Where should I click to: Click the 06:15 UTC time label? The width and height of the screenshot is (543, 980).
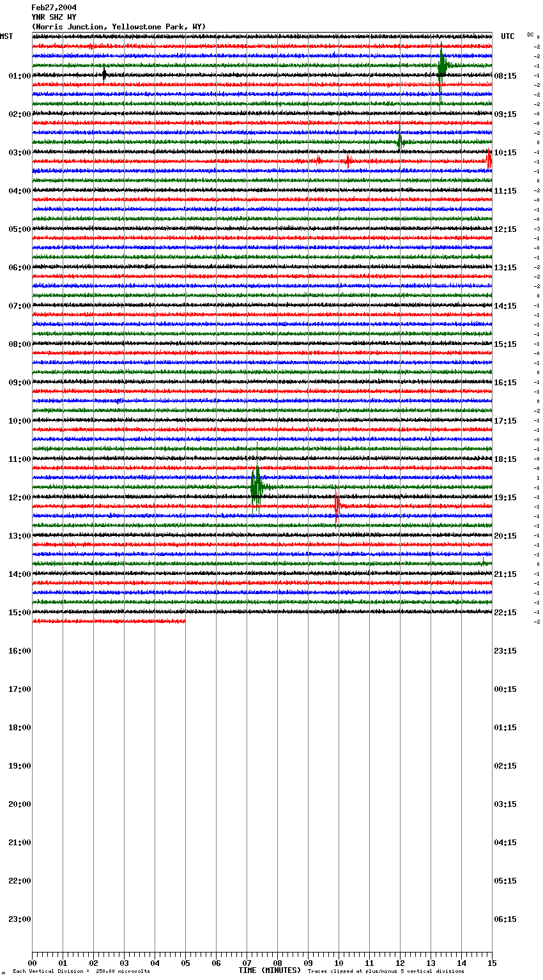(x=505, y=919)
